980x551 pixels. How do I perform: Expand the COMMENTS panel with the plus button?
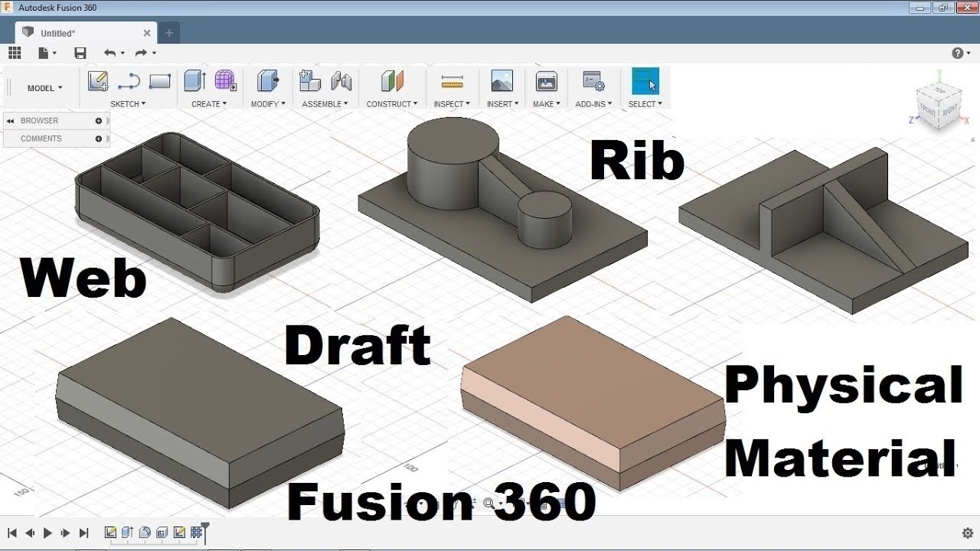coord(99,139)
